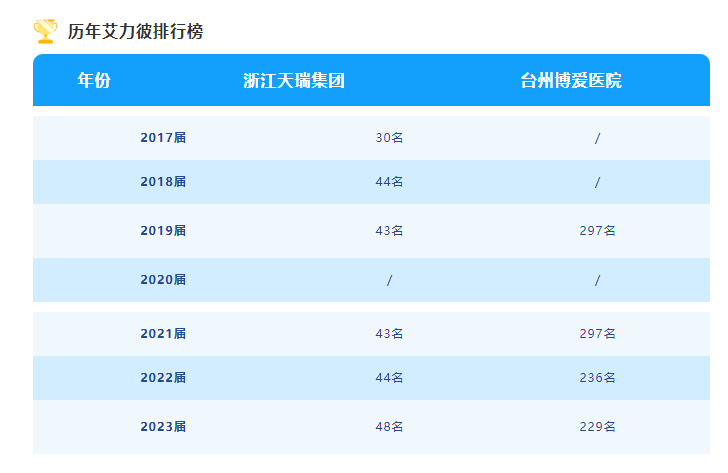Image resolution: width=728 pixels, height=473 pixels.
Task: Click 浙江天瑞集团 slash cell in 2020届 row
Action: [x=390, y=280]
